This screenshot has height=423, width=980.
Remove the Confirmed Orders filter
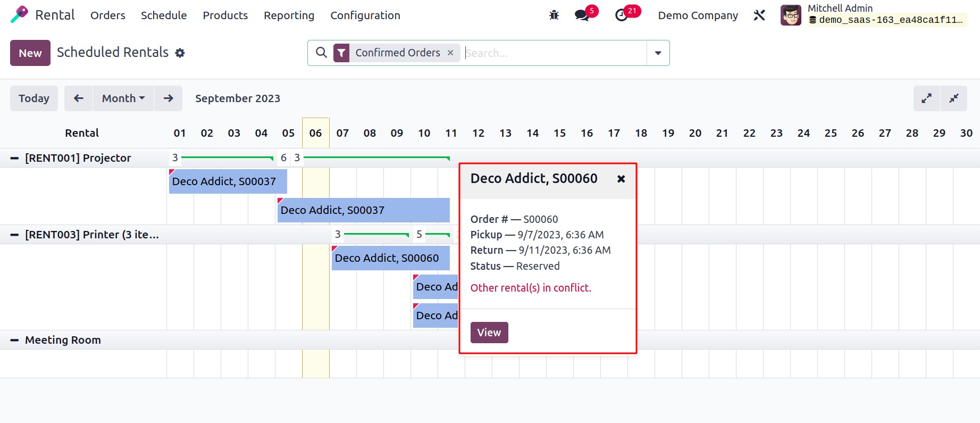pos(450,53)
